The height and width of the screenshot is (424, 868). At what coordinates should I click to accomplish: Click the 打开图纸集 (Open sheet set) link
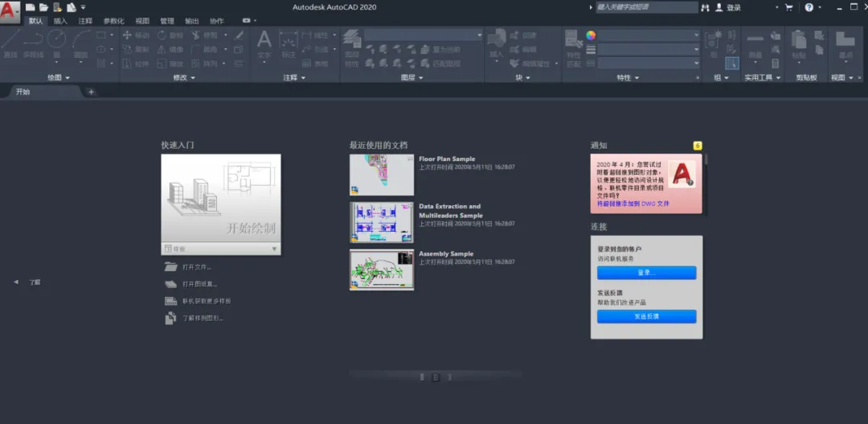200,284
